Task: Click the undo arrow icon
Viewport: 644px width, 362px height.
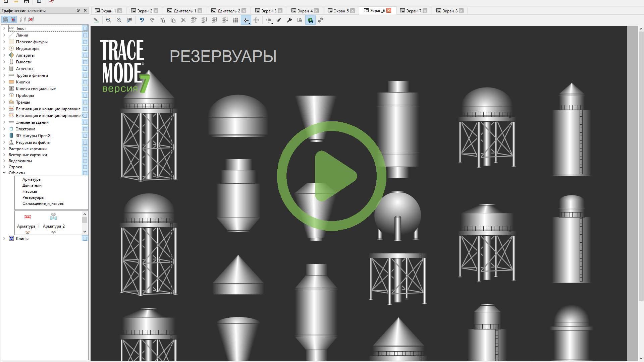Action: (142, 20)
